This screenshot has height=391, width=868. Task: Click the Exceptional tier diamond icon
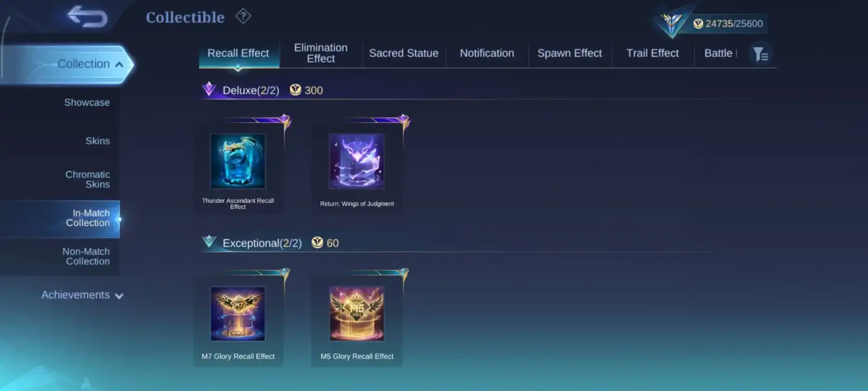pyautogui.click(x=209, y=242)
